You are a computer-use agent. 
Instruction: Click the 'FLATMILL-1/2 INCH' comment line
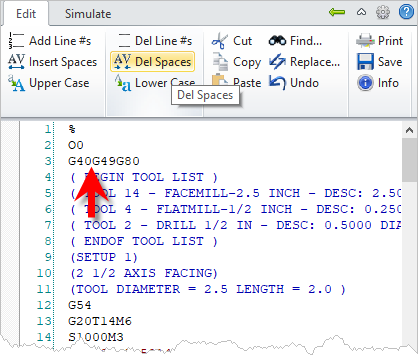pos(235,209)
